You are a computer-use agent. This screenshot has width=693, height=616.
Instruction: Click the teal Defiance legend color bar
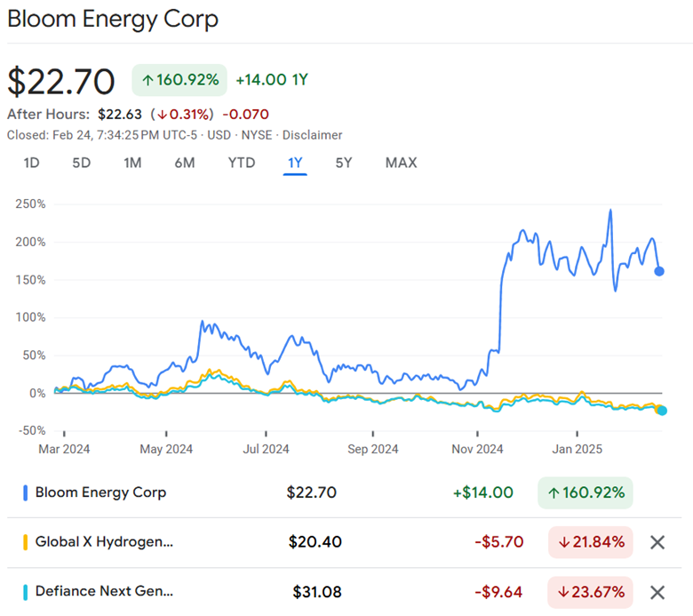click(25, 592)
